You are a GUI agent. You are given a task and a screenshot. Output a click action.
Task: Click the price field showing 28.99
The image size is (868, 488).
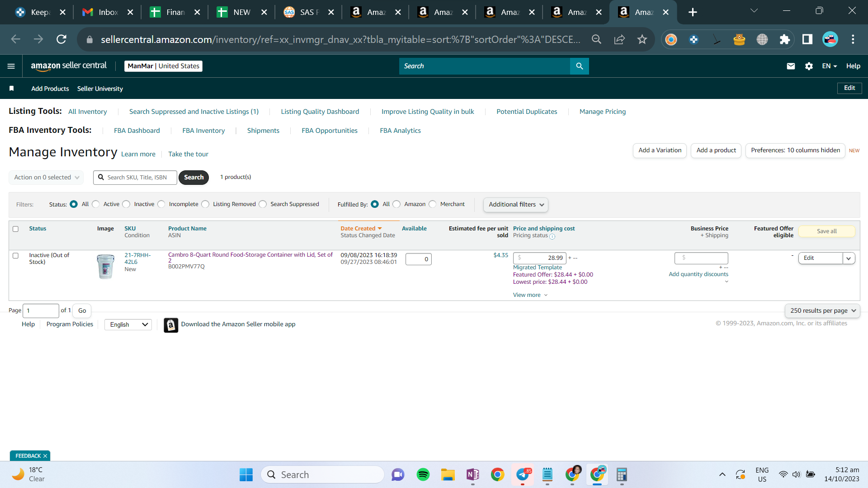pos(540,258)
